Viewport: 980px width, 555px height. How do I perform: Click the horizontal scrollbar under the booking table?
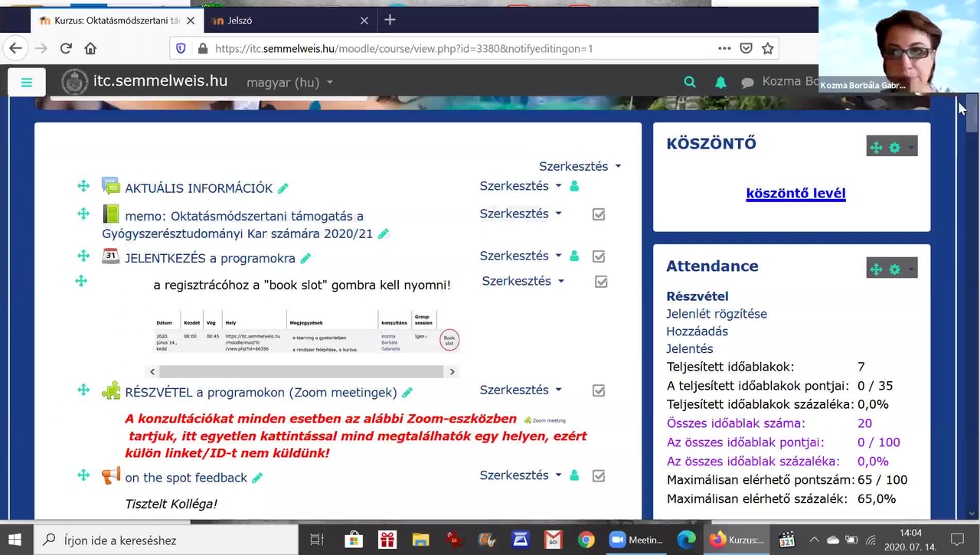(x=301, y=371)
